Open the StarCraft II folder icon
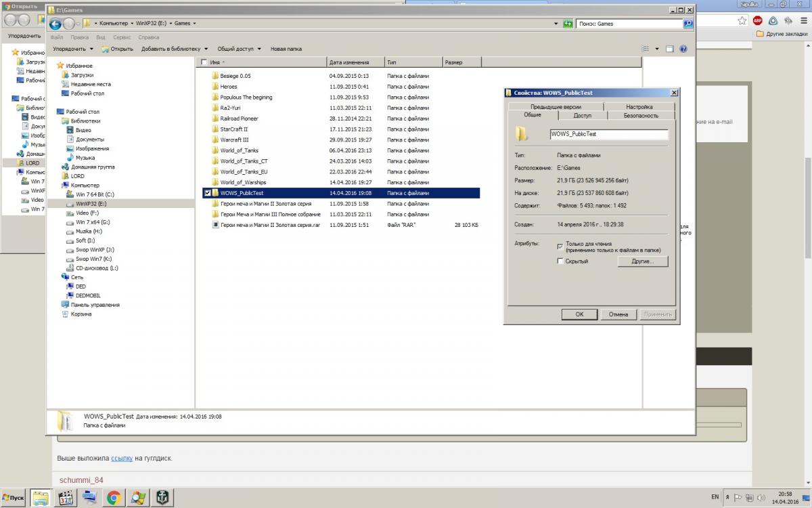The width and height of the screenshot is (812, 508). [x=215, y=129]
